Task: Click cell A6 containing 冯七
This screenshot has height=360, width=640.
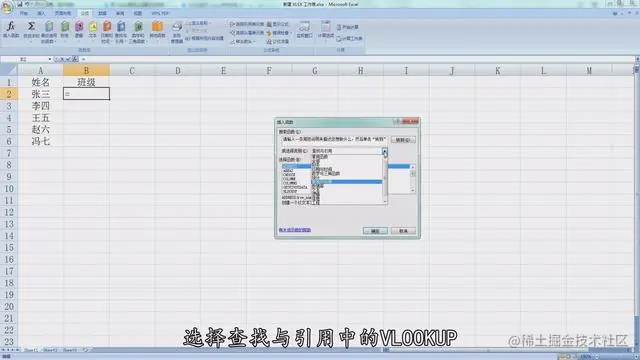Action: pyautogui.click(x=40, y=141)
